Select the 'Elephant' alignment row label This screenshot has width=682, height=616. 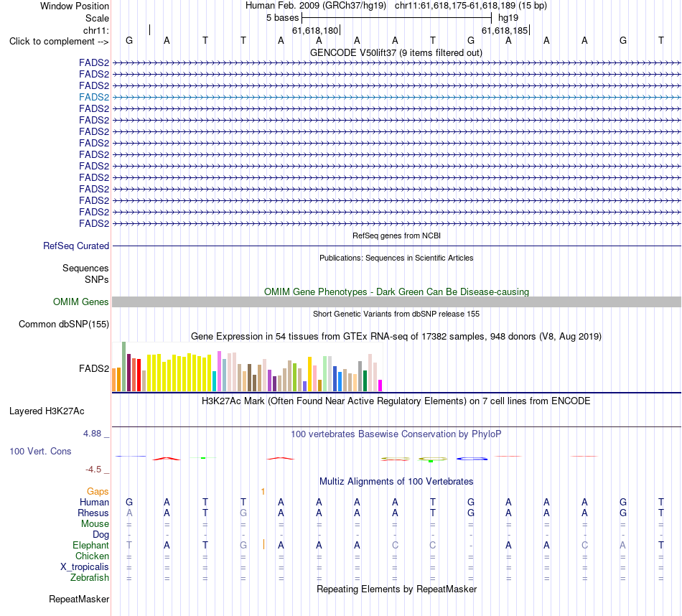(x=90, y=545)
